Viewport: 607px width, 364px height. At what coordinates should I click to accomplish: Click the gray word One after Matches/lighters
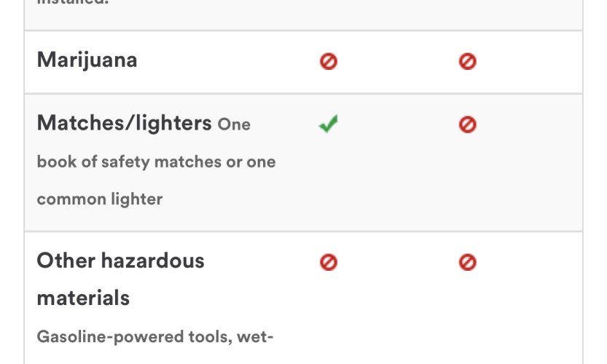click(x=234, y=124)
